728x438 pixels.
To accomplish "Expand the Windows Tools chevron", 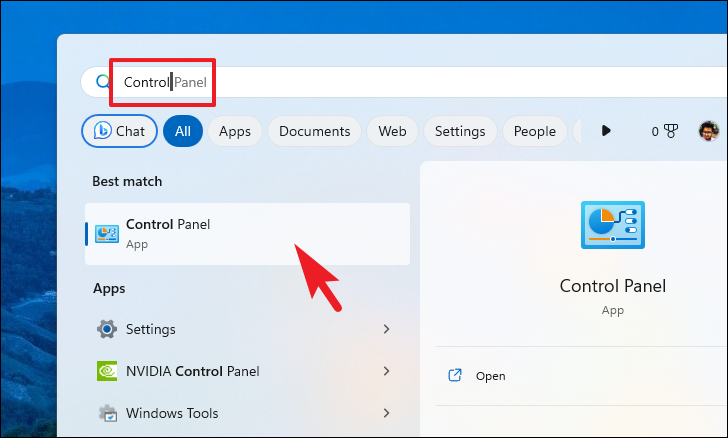I will tap(386, 412).
